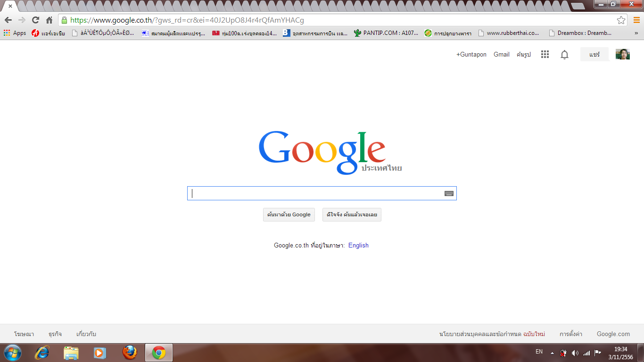The image size is (644, 362).
Task: Open the Chrome menu (three orange bars)
Action: (x=636, y=20)
